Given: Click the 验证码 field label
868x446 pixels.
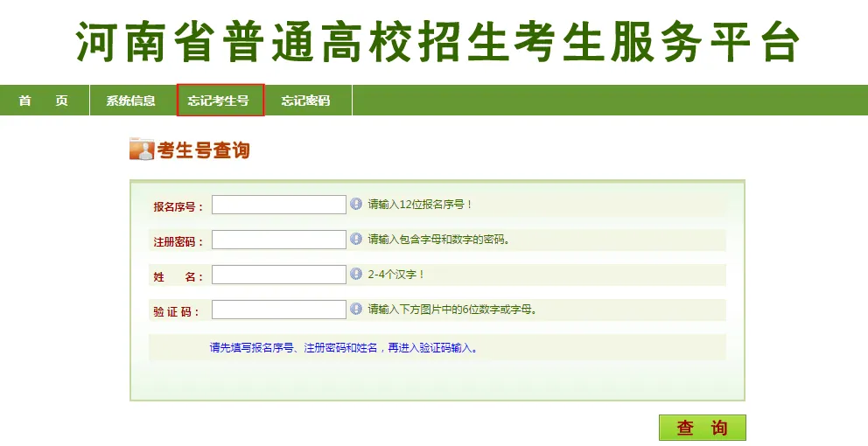Looking at the screenshot, I should click(178, 311).
